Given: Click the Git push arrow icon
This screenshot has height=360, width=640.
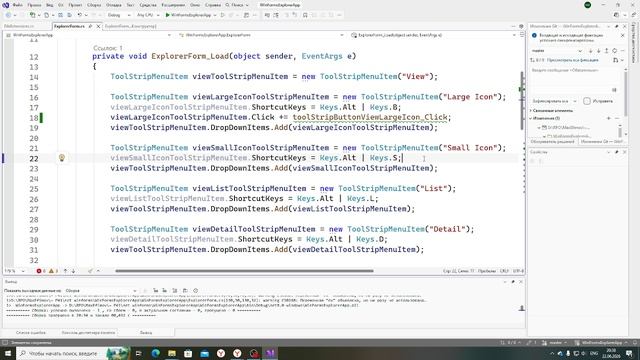Looking at the screenshot, I should point(607,51).
